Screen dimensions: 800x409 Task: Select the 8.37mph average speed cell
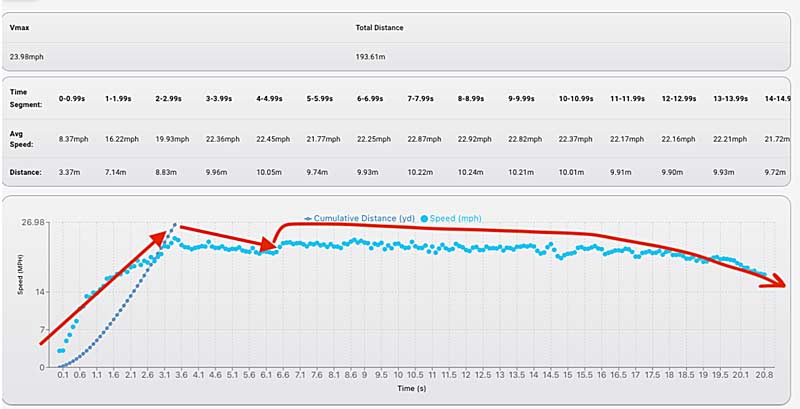(73, 139)
